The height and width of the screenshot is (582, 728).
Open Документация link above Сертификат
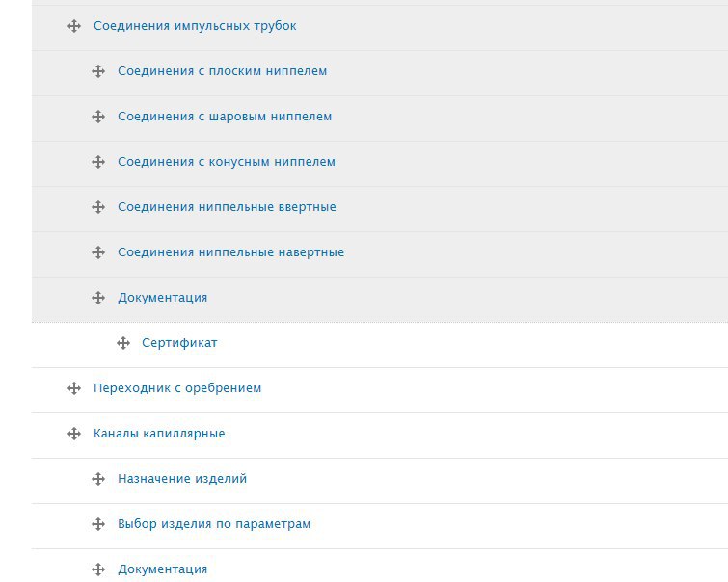[x=163, y=298]
